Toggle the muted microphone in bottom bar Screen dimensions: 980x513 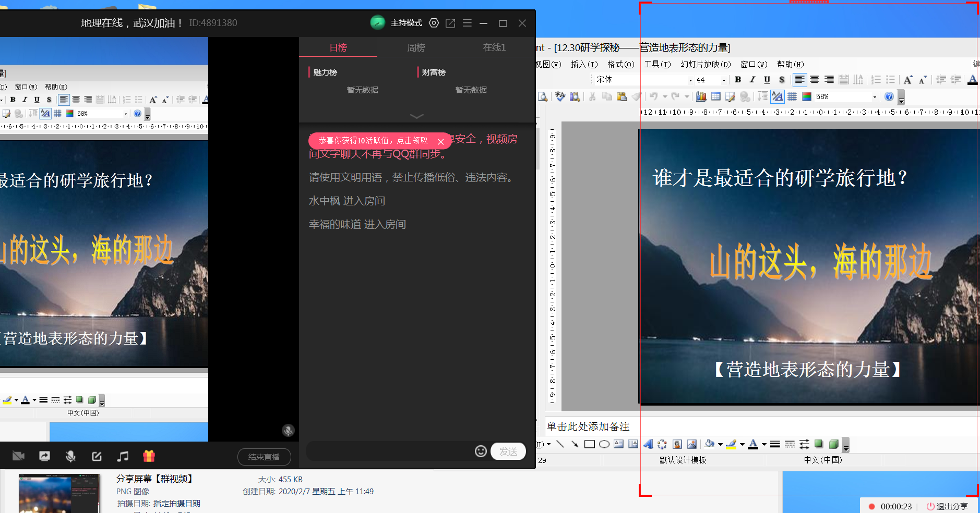[x=70, y=456]
